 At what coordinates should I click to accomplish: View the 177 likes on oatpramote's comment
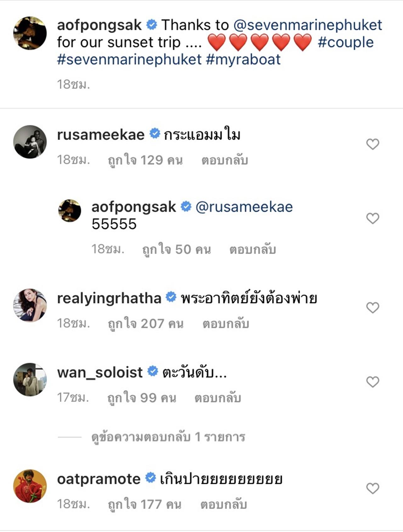(x=145, y=505)
